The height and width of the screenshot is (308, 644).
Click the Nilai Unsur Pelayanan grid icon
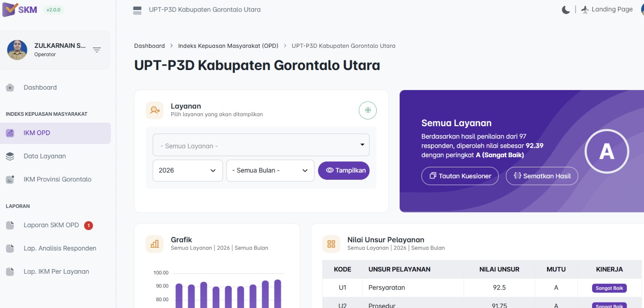pyautogui.click(x=331, y=244)
